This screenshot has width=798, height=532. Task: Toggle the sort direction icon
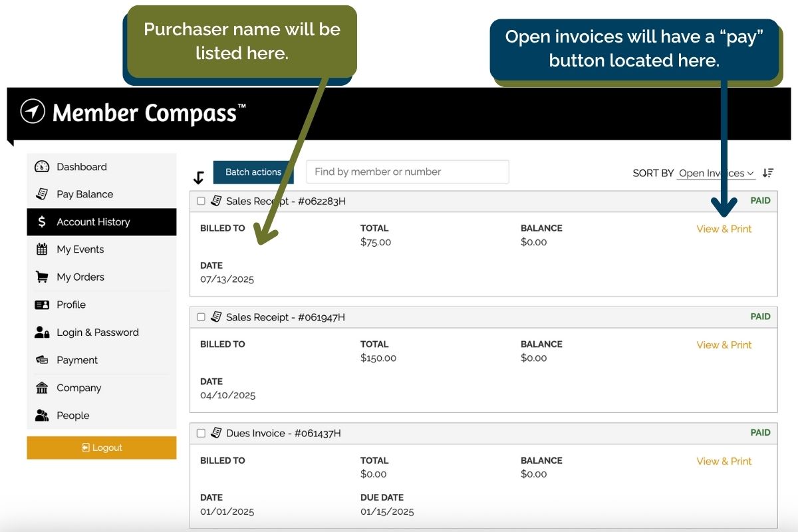click(x=768, y=173)
